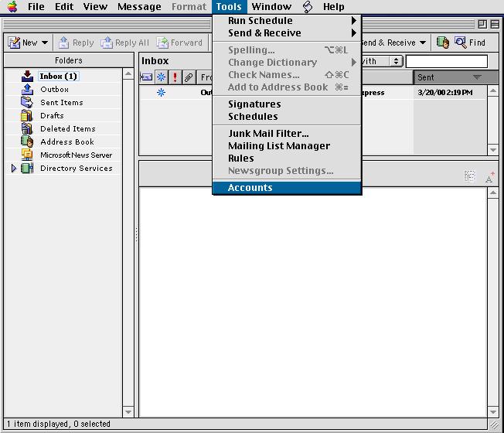This screenshot has height=433, width=504.
Task: Click the window zoom box icon
Action: [482, 24]
